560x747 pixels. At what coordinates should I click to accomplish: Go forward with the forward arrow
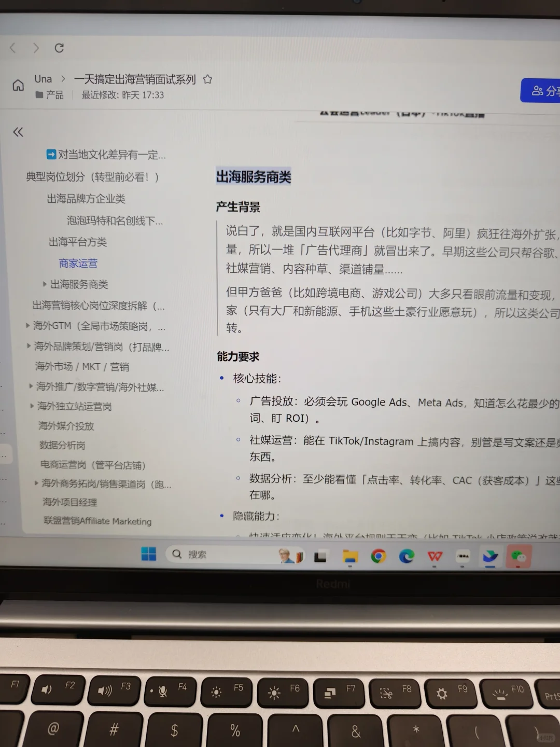point(36,48)
